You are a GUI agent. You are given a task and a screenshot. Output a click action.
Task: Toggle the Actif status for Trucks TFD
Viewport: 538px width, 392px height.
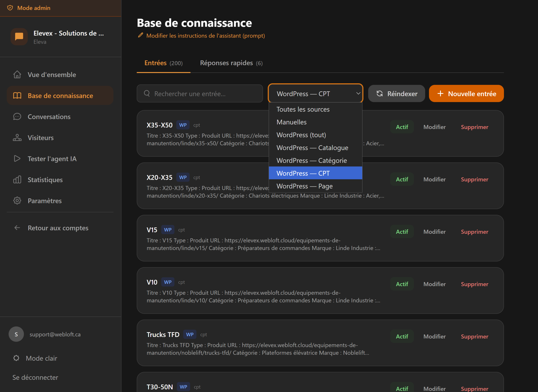point(402,337)
